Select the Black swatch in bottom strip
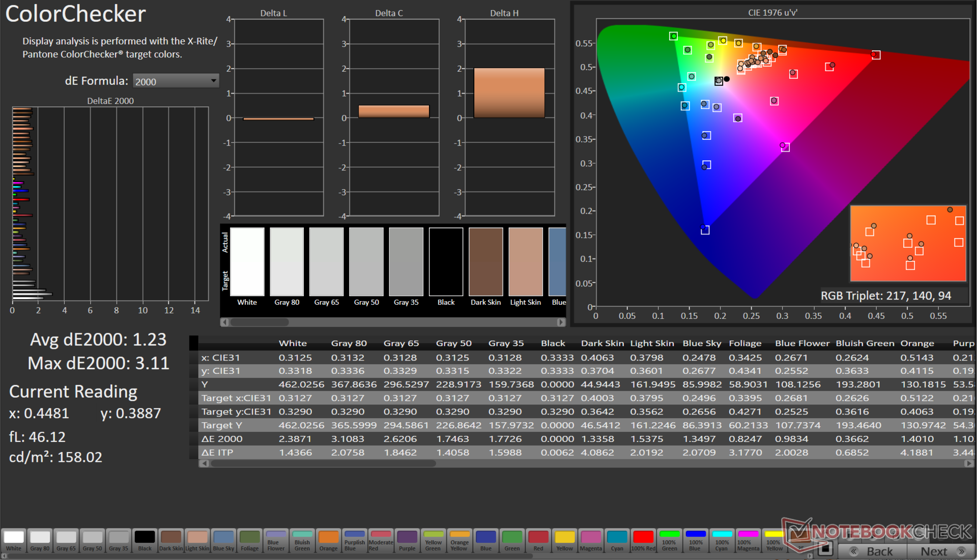 (x=145, y=540)
